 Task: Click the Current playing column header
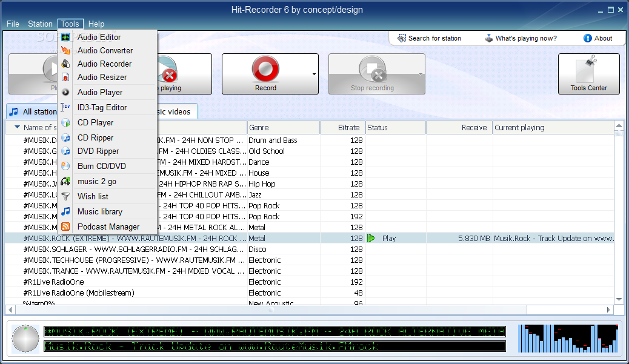pos(553,127)
